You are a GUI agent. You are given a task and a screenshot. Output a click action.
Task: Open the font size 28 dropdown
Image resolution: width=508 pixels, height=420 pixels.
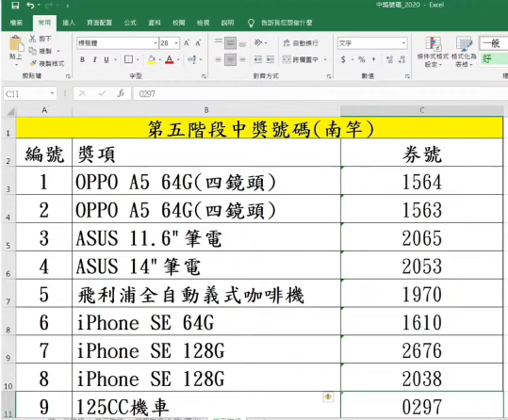176,43
